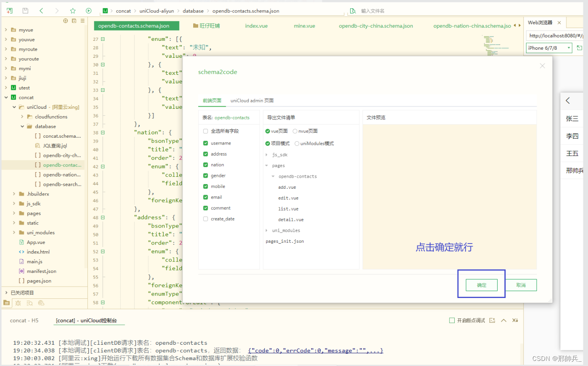Image resolution: width=588 pixels, height=366 pixels.
Task: Open the iPhone 6/7/8 device dropdown
Action: pos(549,48)
